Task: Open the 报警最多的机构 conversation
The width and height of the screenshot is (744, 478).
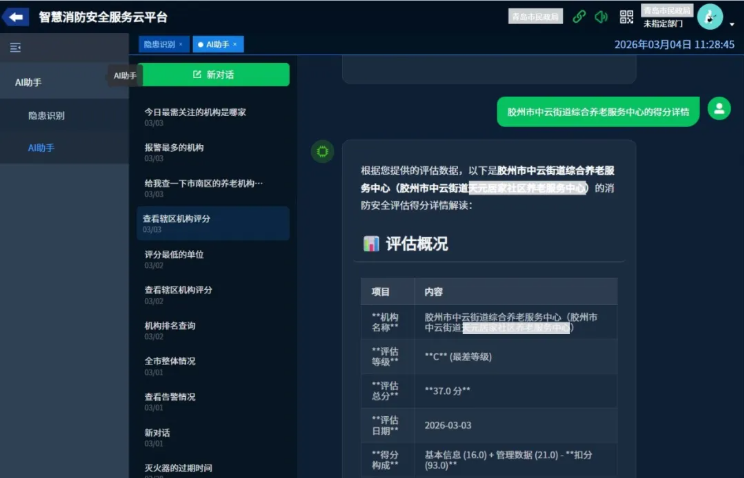Action: (174, 147)
